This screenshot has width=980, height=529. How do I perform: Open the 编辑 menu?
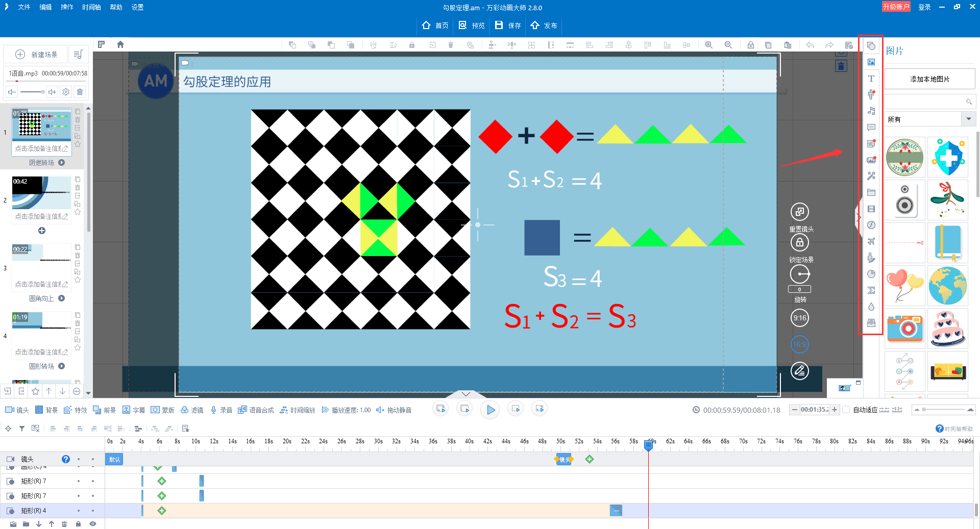coord(45,7)
